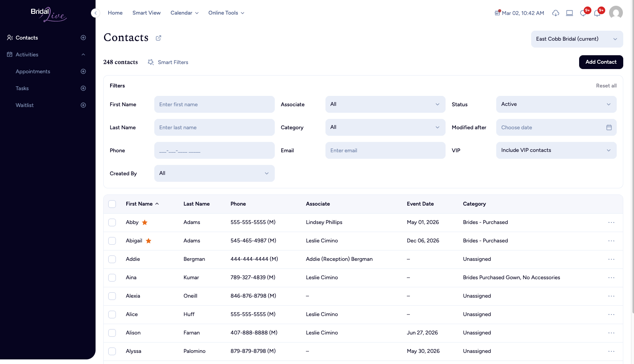This screenshot has width=634, height=364.
Task: Click the laptop display icon in the header
Action: (x=570, y=13)
